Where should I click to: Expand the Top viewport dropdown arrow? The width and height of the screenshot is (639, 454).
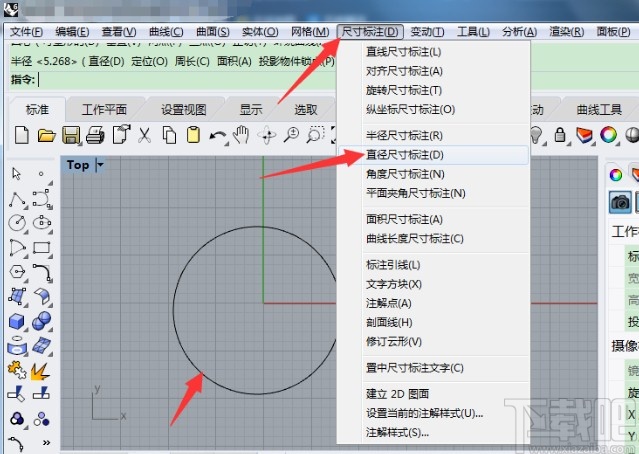(x=100, y=165)
